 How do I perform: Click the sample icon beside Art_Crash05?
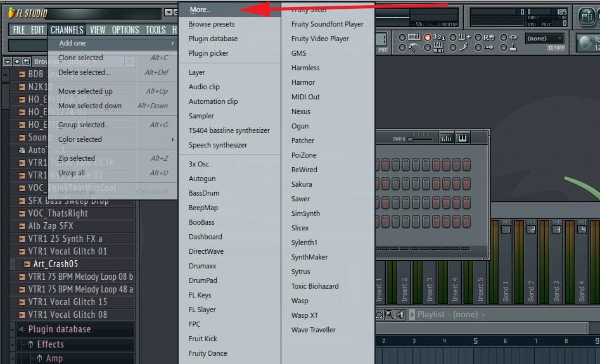pos(27,264)
